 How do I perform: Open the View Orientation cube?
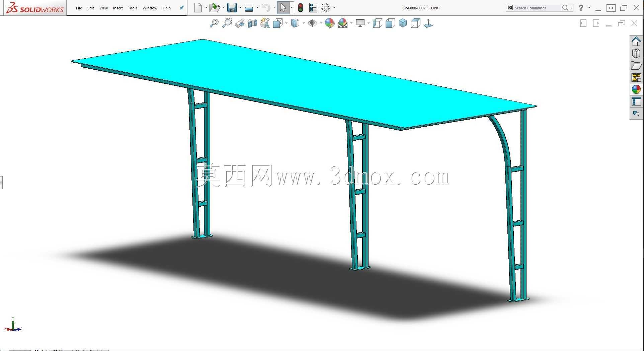pyautogui.click(x=278, y=23)
